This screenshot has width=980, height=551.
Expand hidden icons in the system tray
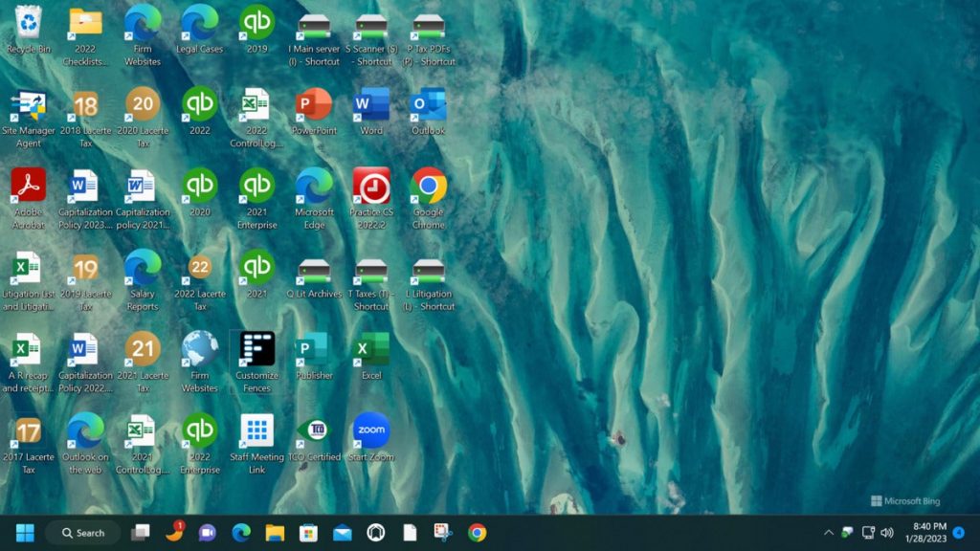[x=829, y=532]
